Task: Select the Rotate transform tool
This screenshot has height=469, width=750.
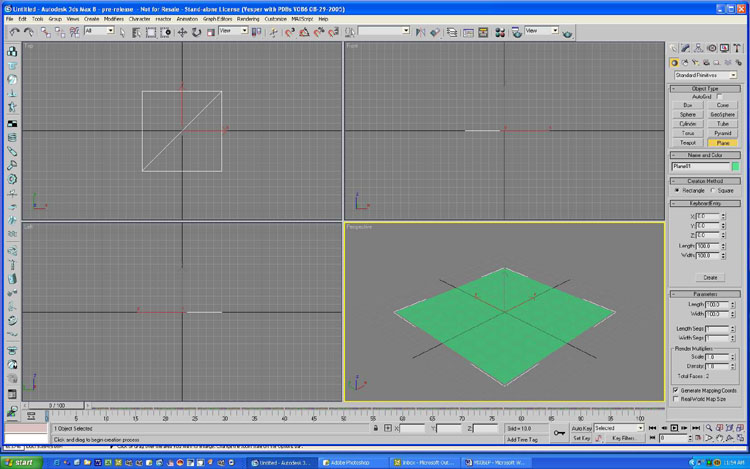Action: click(x=197, y=32)
